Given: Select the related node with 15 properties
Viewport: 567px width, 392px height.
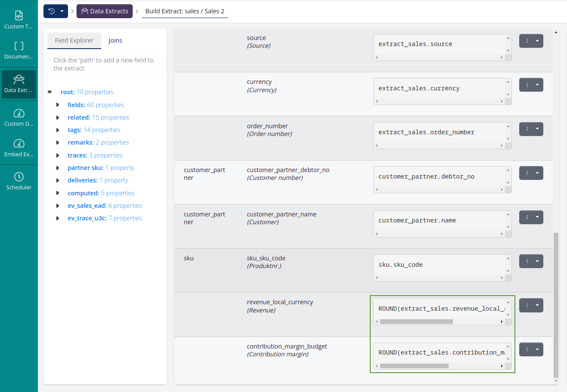Looking at the screenshot, I should point(98,117).
